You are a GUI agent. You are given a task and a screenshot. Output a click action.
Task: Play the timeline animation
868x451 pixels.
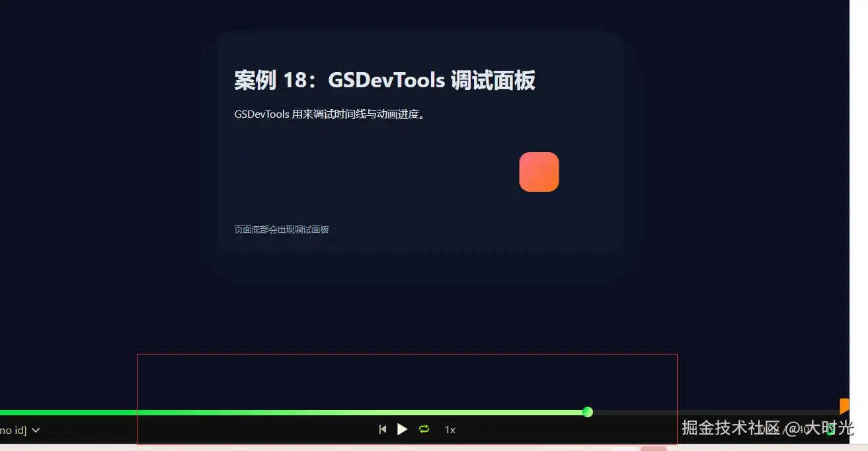[402, 429]
